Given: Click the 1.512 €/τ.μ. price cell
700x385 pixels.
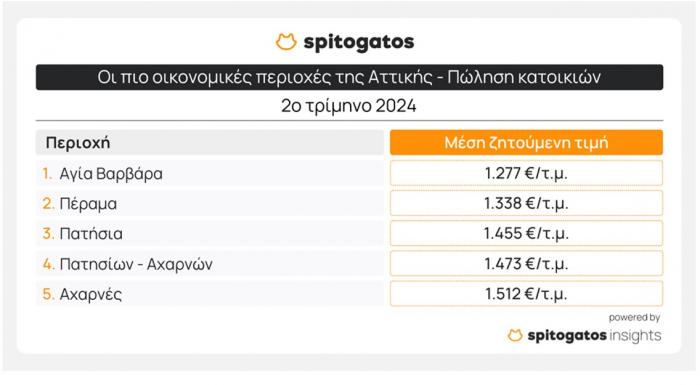Looking at the screenshot, I should coord(526,294).
